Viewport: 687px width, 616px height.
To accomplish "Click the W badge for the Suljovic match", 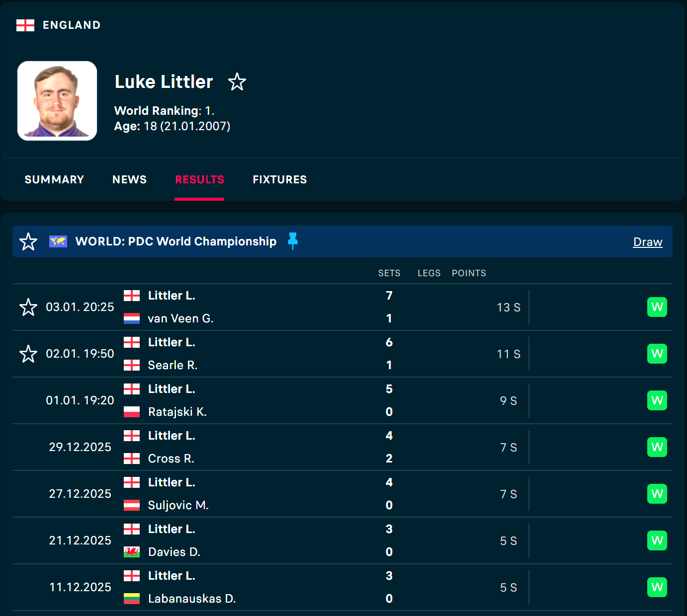I will point(657,494).
